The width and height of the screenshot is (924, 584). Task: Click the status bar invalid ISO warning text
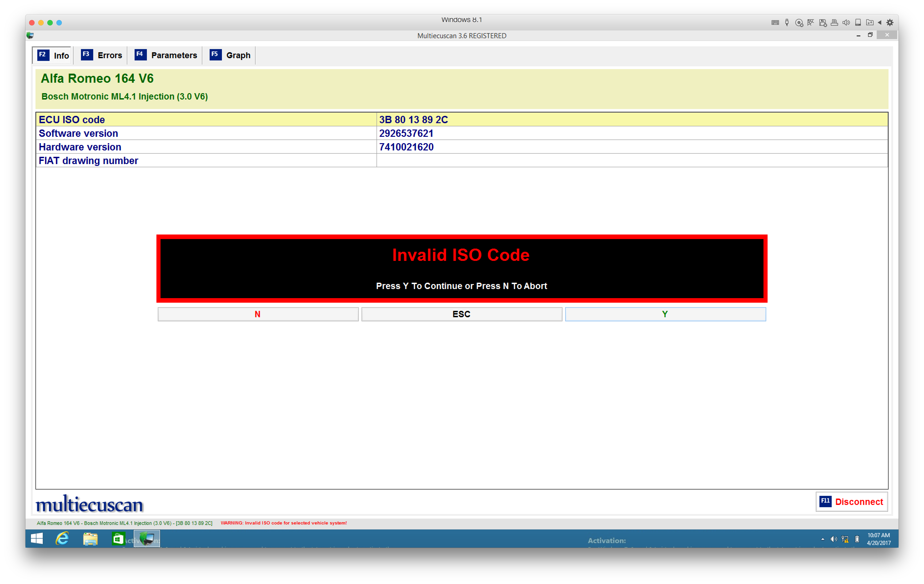tap(284, 523)
